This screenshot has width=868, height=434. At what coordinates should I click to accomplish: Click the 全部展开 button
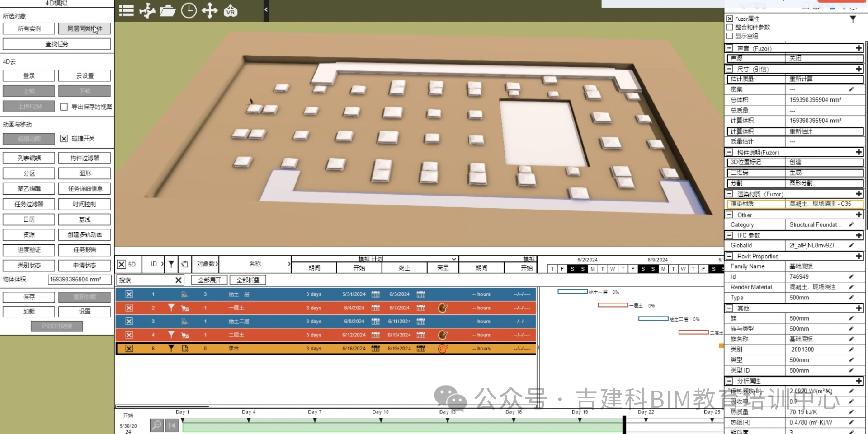(209, 280)
